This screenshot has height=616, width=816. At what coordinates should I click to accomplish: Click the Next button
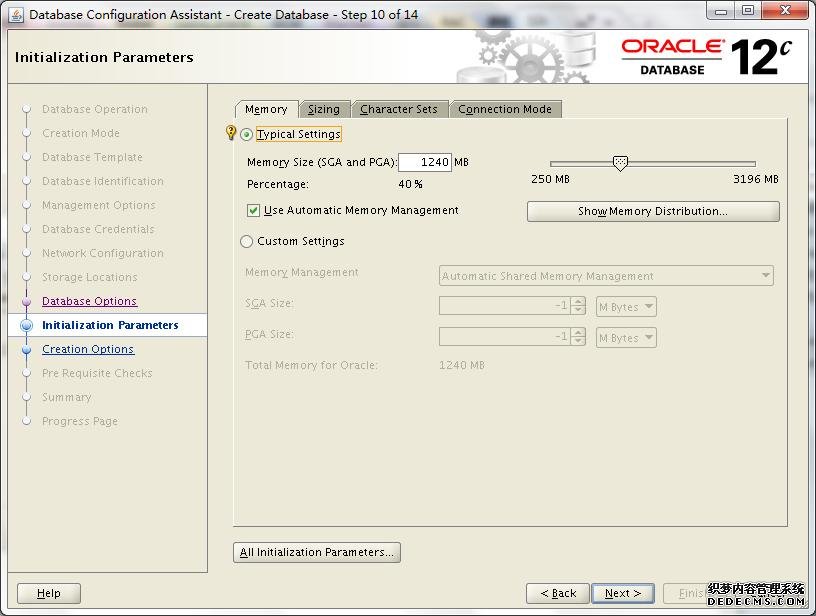click(x=622, y=593)
